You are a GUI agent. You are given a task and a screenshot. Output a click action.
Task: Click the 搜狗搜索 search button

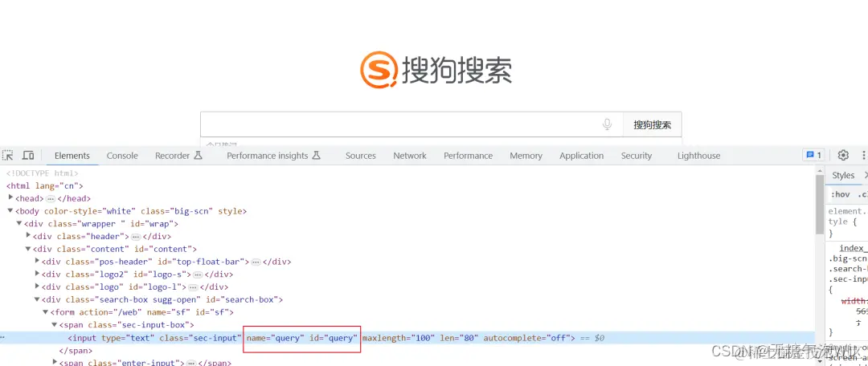tap(652, 125)
